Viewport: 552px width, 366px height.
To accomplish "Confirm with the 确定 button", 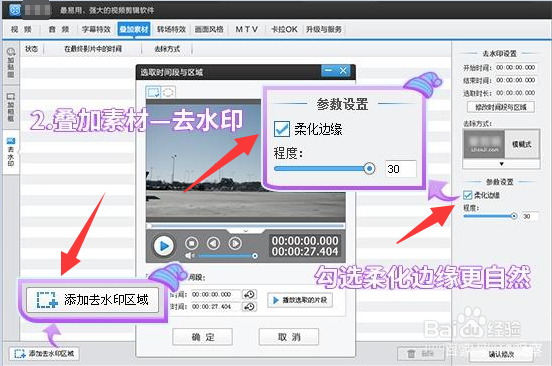I will [202, 337].
